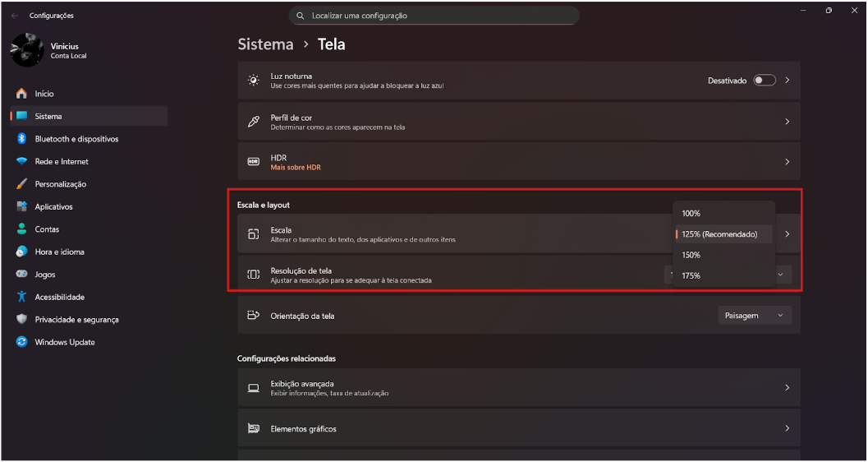Click the Localizar uma configuração search box
This screenshot has width=868, height=462.
click(434, 16)
